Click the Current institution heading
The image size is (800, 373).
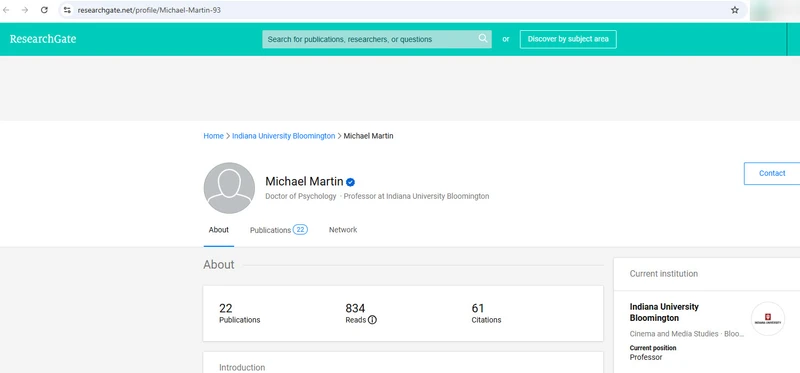pyautogui.click(x=663, y=274)
